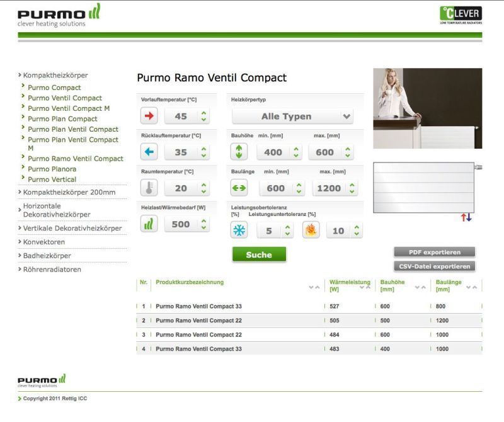Export results with CSV-Datei exportieren
The height and width of the screenshot is (422, 504).
435,266
